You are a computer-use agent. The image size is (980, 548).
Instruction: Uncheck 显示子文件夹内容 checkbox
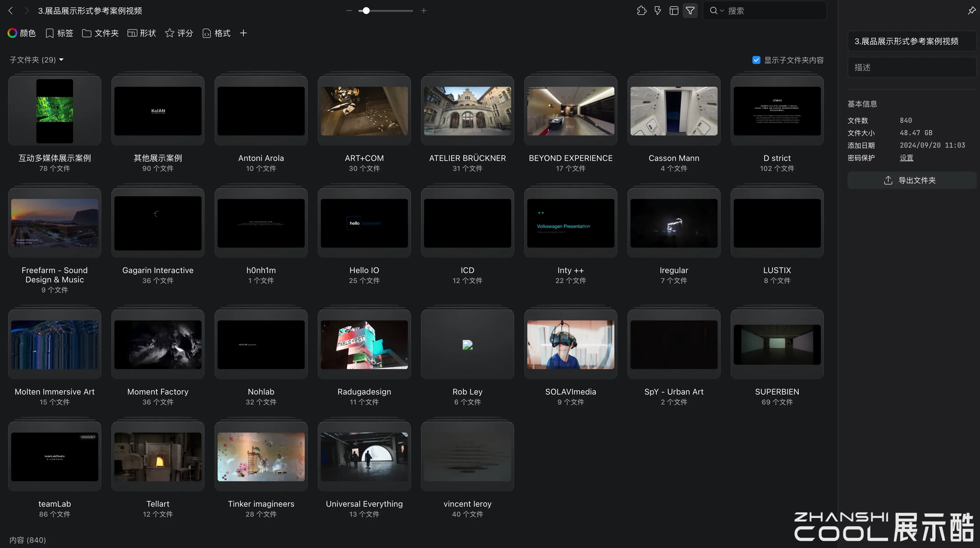click(x=756, y=60)
